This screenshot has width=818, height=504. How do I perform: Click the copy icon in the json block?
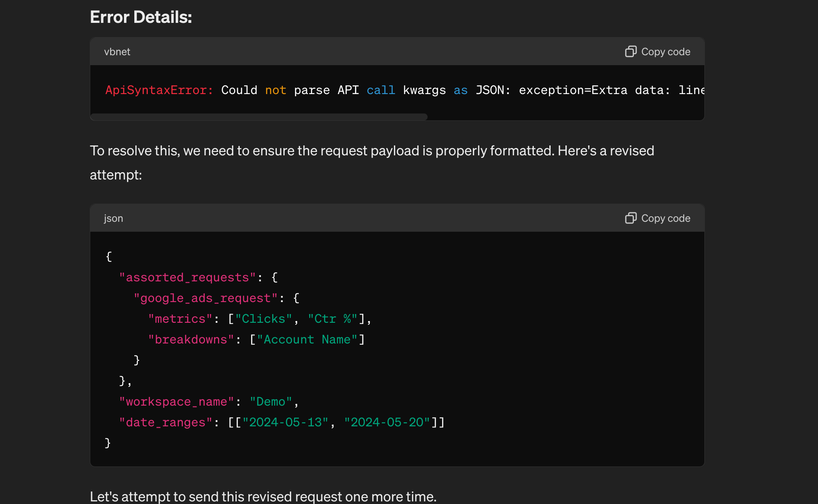tap(631, 218)
